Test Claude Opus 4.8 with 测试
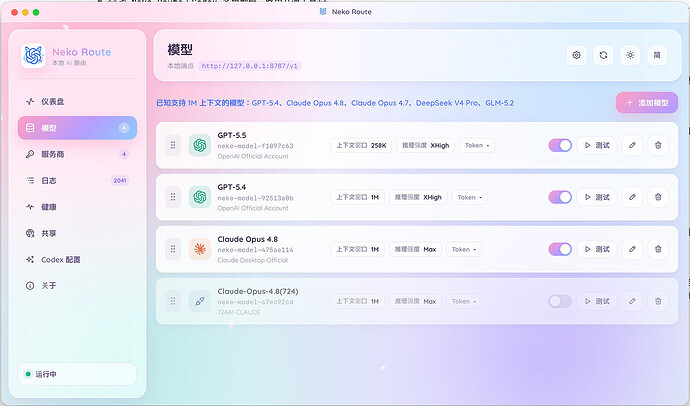This screenshot has height=406, width=690. [x=597, y=249]
